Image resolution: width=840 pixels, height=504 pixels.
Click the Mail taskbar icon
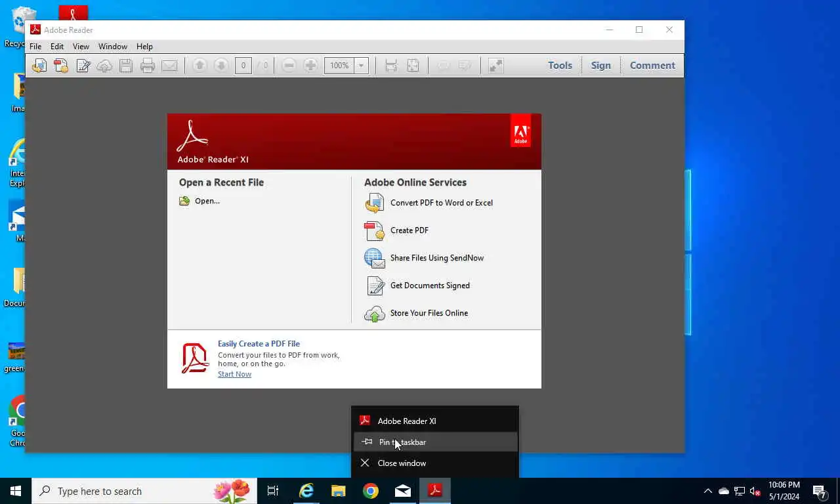[403, 491]
